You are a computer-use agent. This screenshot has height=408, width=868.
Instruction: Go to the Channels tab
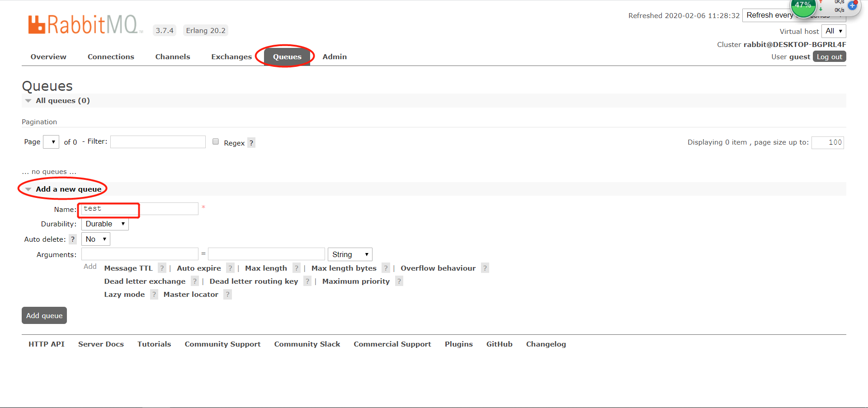pos(173,56)
